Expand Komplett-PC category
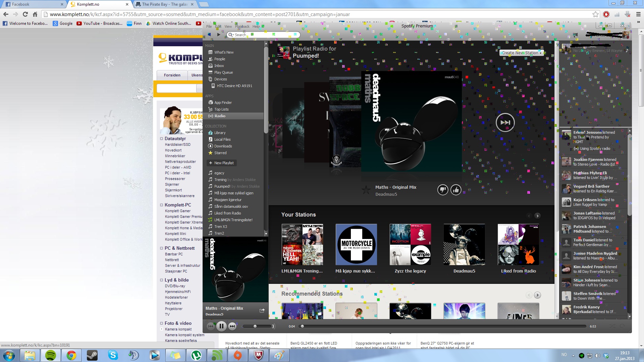Image resolution: width=644 pixels, height=362 pixels. [161, 205]
